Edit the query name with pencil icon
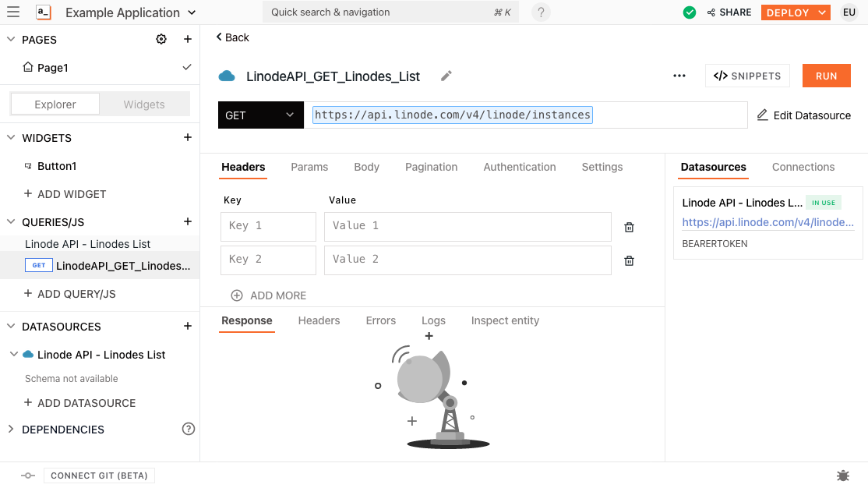The height and width of the screenshot is (488, 868). click(446, 76)
